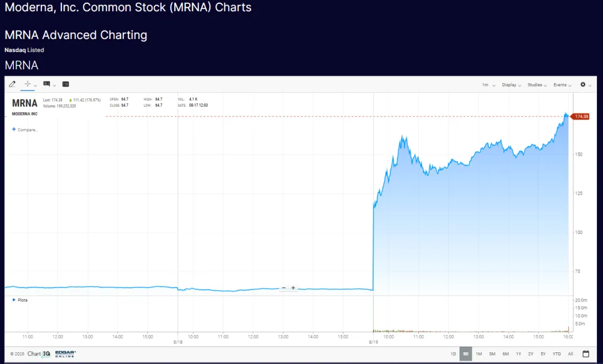Click the VOL value '4.1 K'
The width and height of the screenshot is (603, 364).
click(x=193, y=99)
